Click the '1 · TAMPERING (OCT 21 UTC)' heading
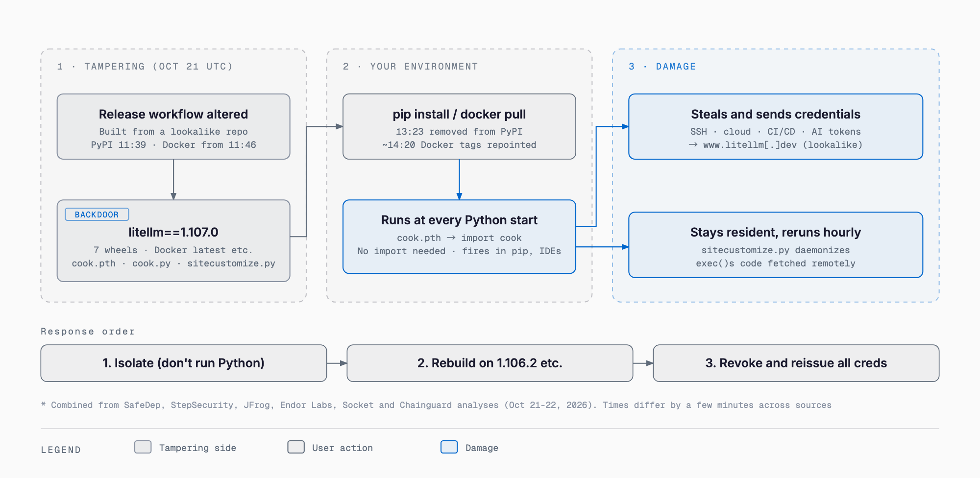This screenshot has width=980, height=478. point(145,66)
